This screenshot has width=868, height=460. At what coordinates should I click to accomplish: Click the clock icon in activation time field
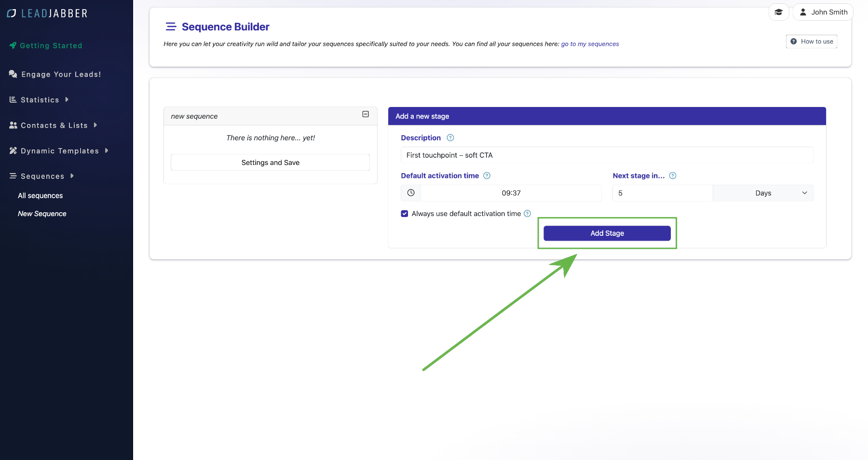(x=411, y=193)
